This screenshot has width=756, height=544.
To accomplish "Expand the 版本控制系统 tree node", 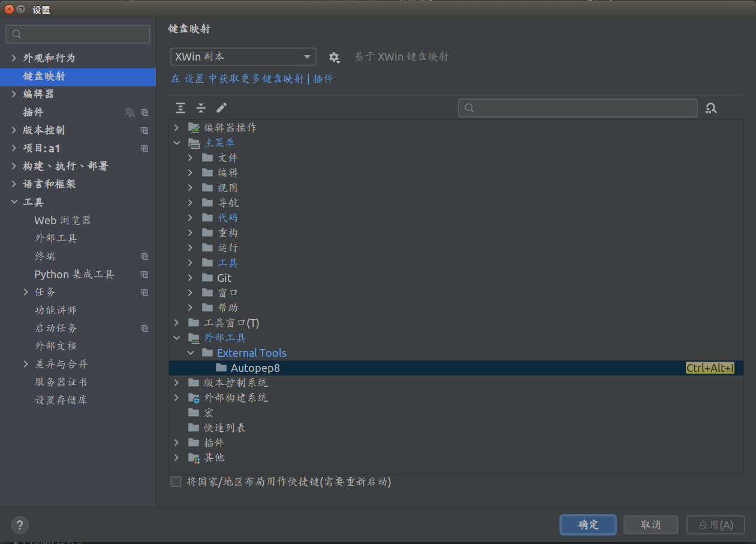I will (x=176, y=383).
